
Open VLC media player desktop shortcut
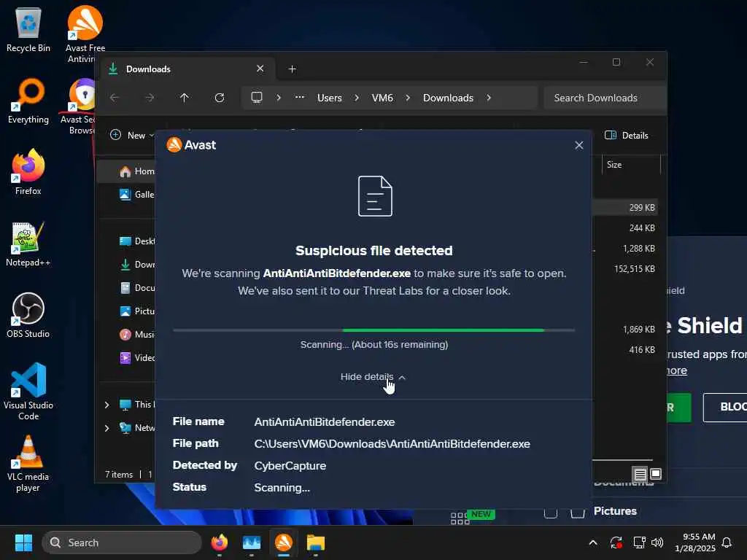[28, 463]
